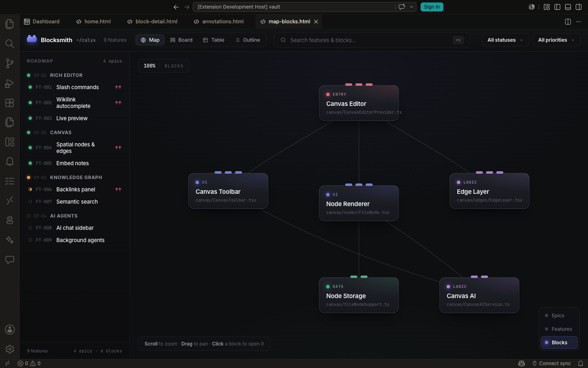Toggle the bottom panel layout icon

click(568, 7)
